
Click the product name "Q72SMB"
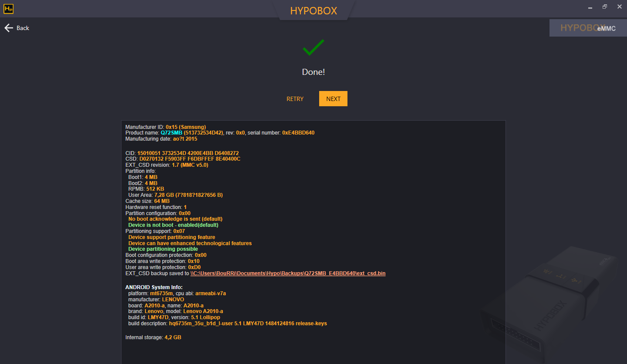coord(172,132)
